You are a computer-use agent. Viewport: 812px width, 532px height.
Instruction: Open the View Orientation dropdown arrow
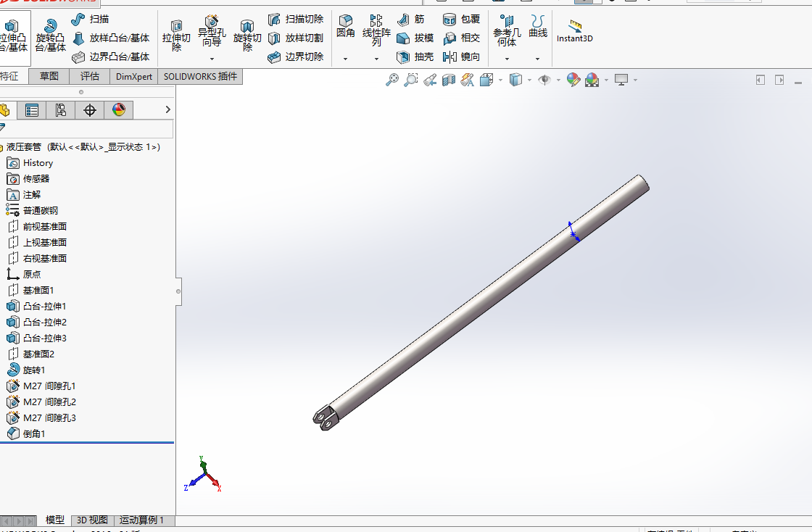coord(500,80)
